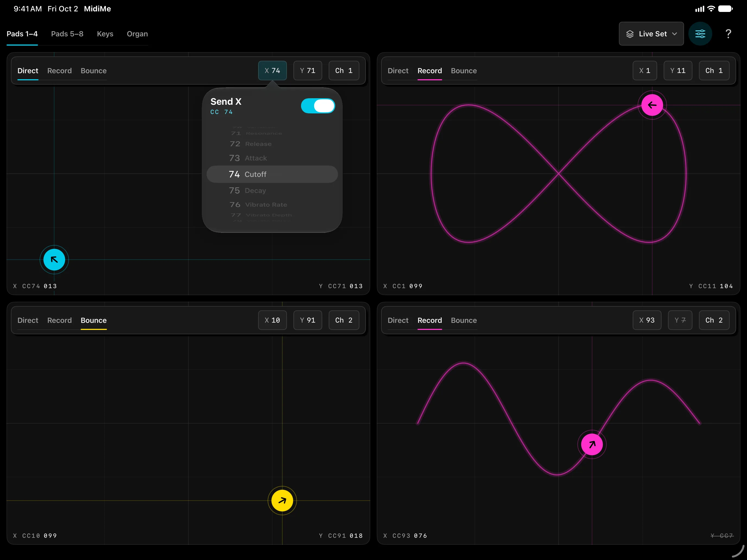This screenshot has width=747, height=560.
Task: Tap the magenta puck on the wave pad
Action: pyautogui.click(x=592, y=445)
